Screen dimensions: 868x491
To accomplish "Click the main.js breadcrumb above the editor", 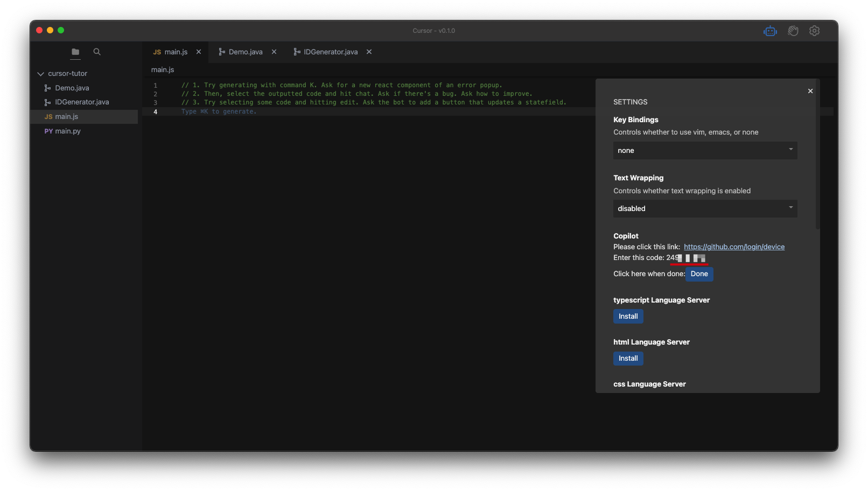I will [163, 70].
